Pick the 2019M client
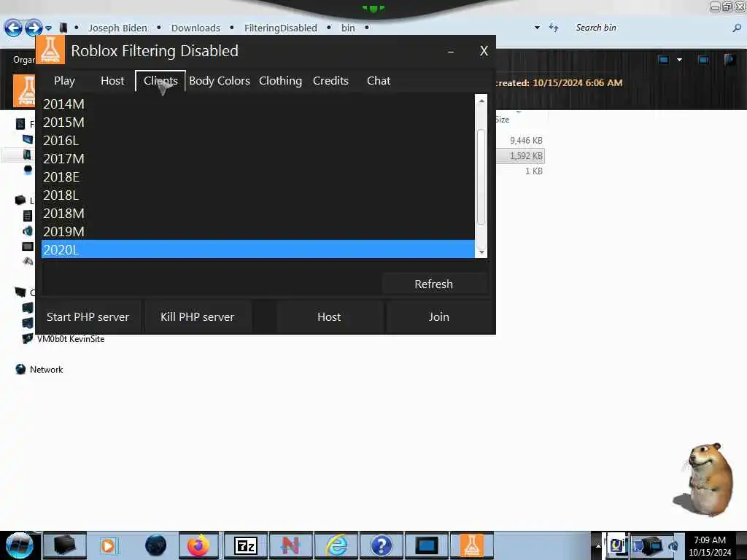This screenshot has width=747, height=560. click(x=258, y=231)
